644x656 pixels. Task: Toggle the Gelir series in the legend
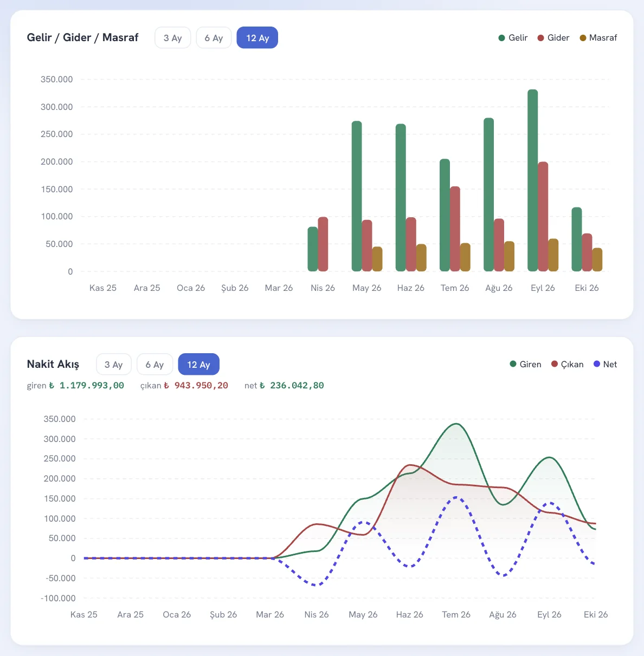tap(513, 38)
